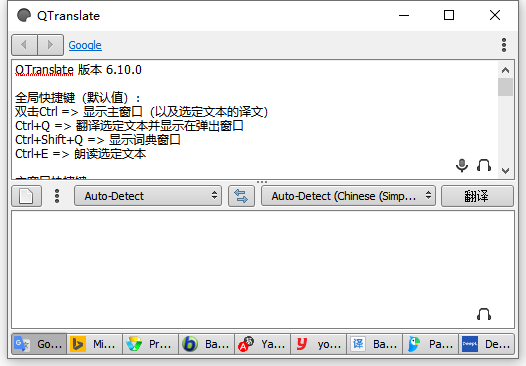
Task: Select the DeepL service tab
Action: click(x=487, y=344)
